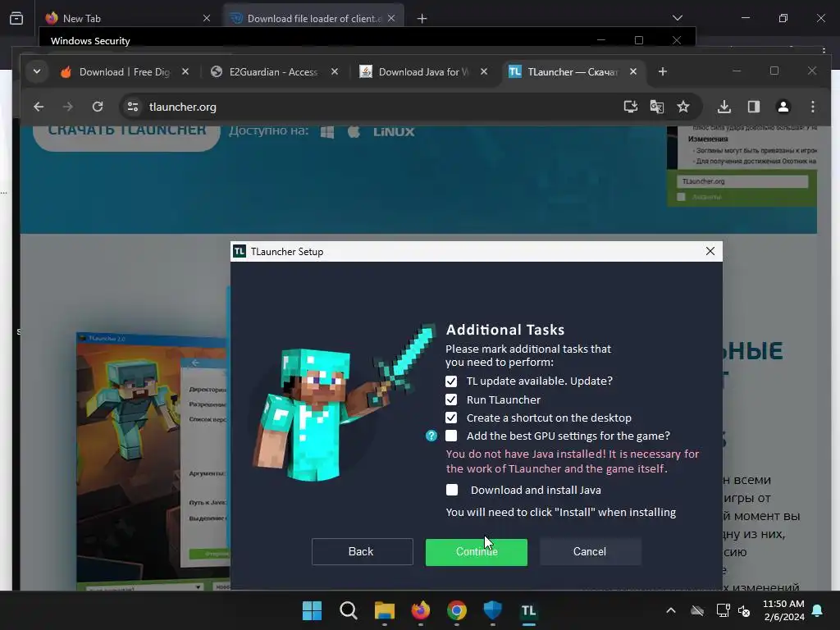Click TLauncher taskbar icon
This screenshot has height=630, width=840.
coord(529,610)
